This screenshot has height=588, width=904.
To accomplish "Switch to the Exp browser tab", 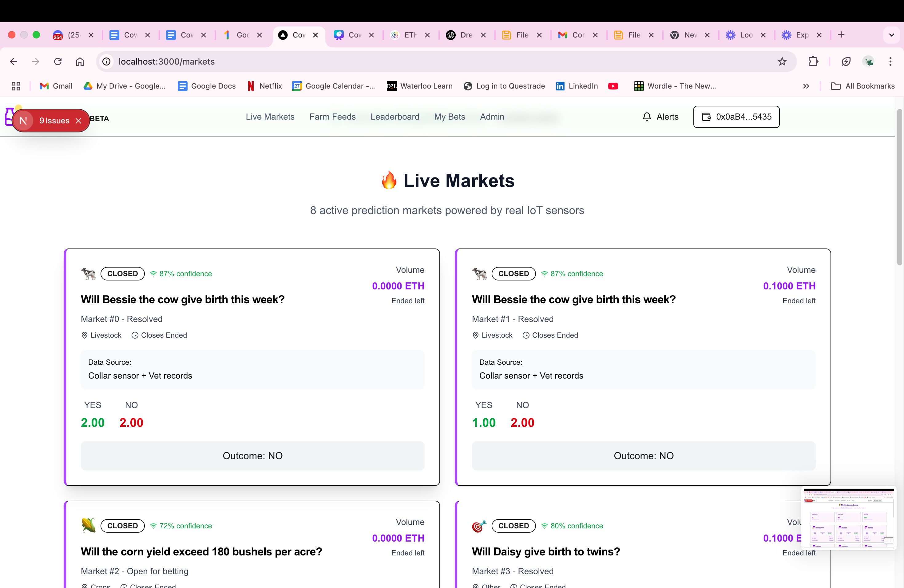I will [802, 35].
